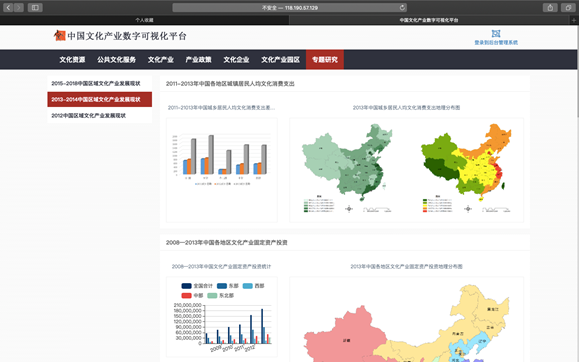Viewport: 579px width, 362px height.
Task: Open the 文化产业园区 navigation menu
Action: (x=280, y=59)
